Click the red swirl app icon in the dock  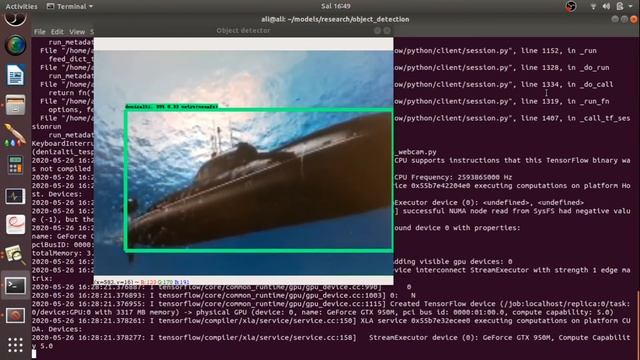coord(16,224)
